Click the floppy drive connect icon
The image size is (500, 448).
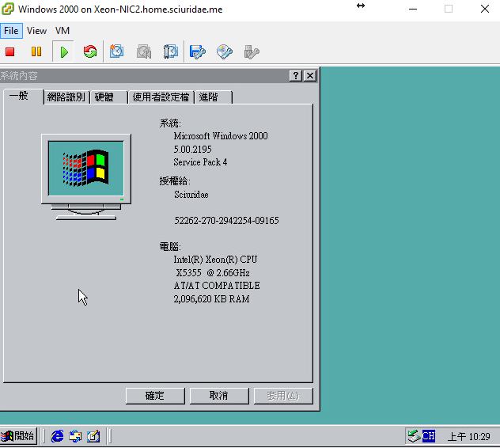click(x=197, y=51)
